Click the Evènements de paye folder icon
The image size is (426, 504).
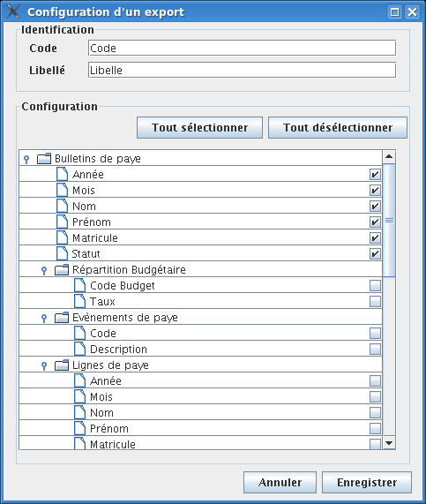pos(62,318)
